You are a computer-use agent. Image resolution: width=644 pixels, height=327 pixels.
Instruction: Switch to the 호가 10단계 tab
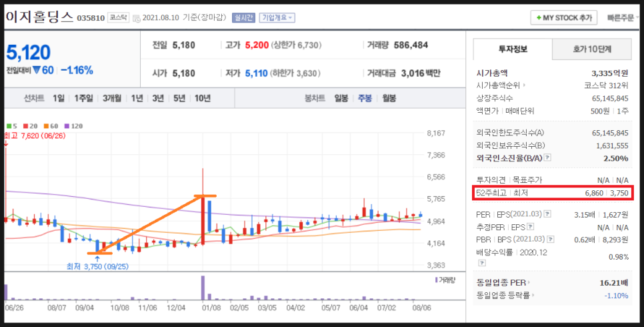[592, 49]
